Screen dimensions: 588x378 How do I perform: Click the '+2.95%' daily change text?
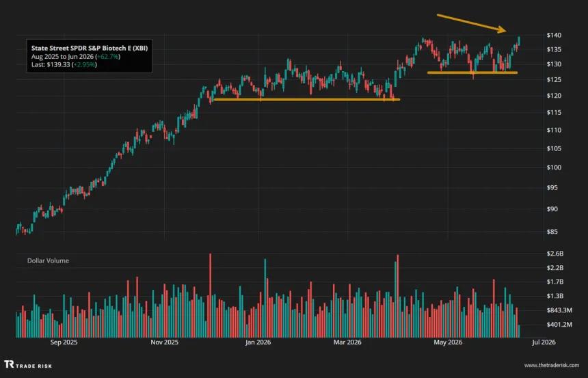85,64
